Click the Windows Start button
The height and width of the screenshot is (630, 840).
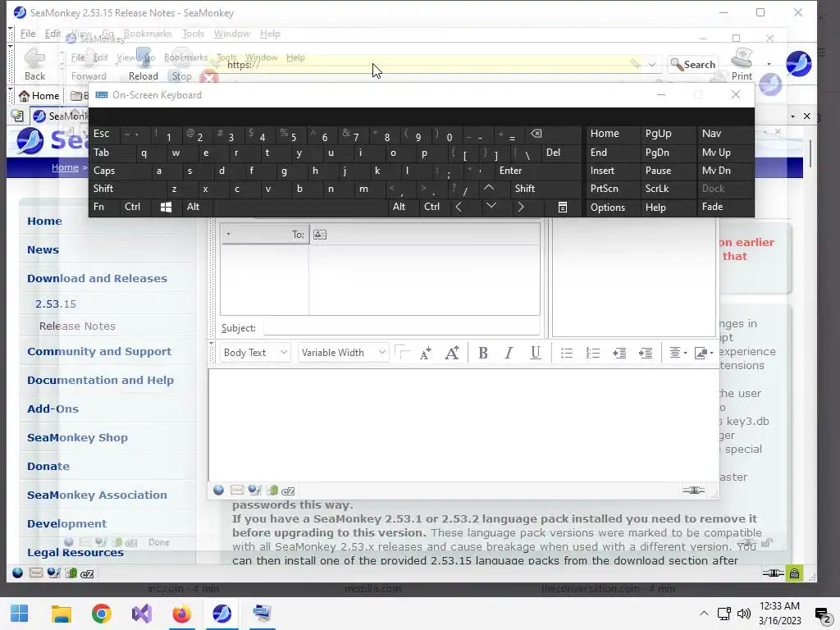click(20, 614)
